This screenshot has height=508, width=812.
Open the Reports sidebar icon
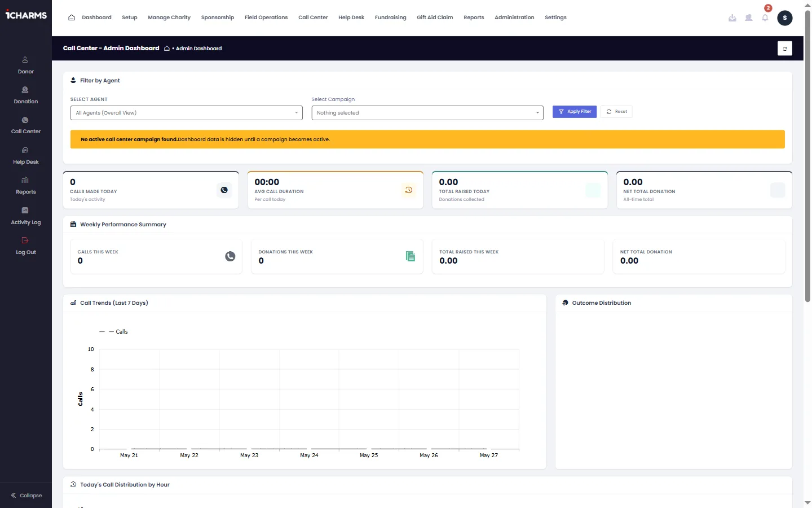25,180
